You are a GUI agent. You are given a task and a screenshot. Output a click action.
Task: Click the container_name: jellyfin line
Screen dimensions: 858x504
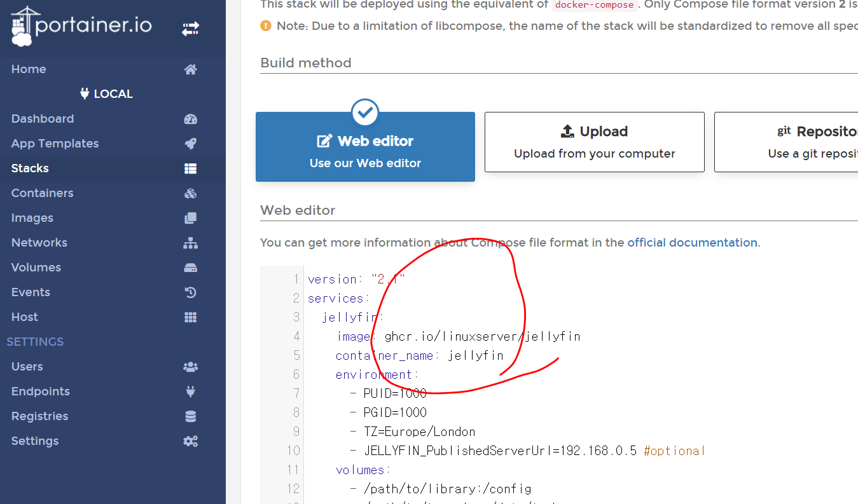[x=420, y=355]
